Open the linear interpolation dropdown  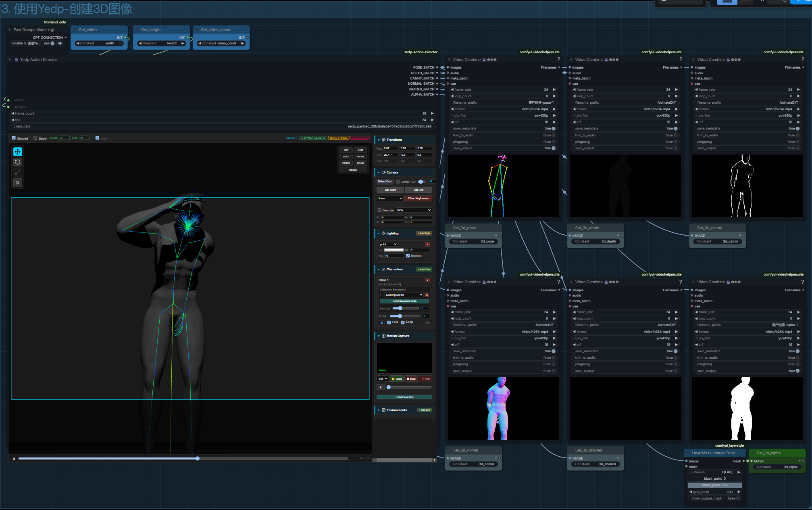390,199
